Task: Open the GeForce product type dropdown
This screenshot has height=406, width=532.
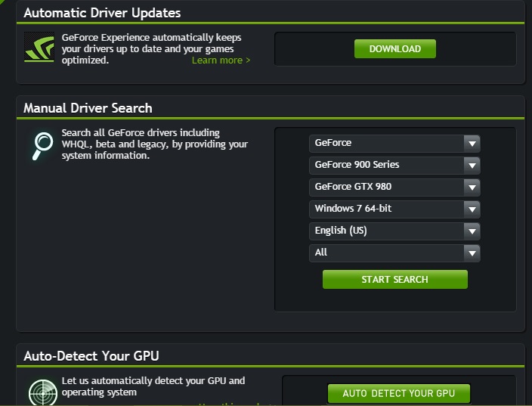Action: coord(394,143)
